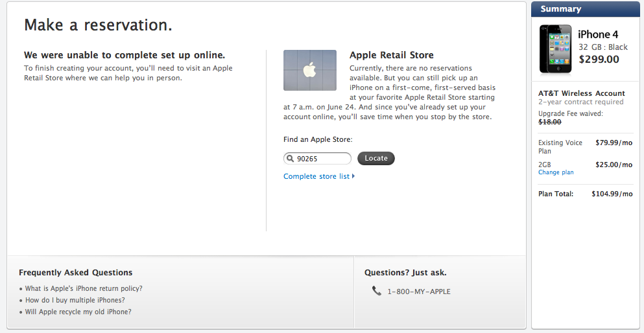Click the Apple Retail Store thumbnail image
Image resolution: width=644 pixels, height=333 pixels.
point(310,70)
